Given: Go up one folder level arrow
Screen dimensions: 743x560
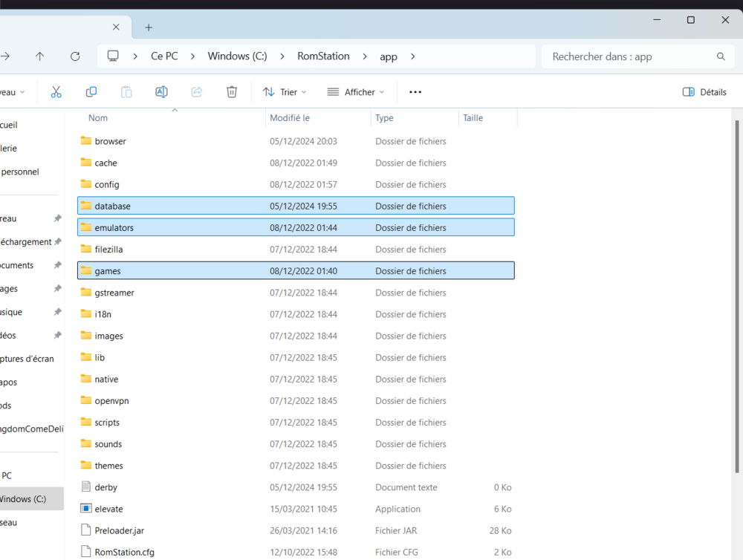Looking at the screenshot, I should click(x=40, y=56).
